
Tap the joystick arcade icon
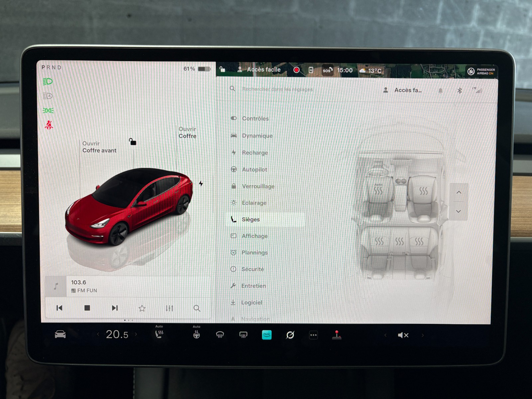coord(336,335)
